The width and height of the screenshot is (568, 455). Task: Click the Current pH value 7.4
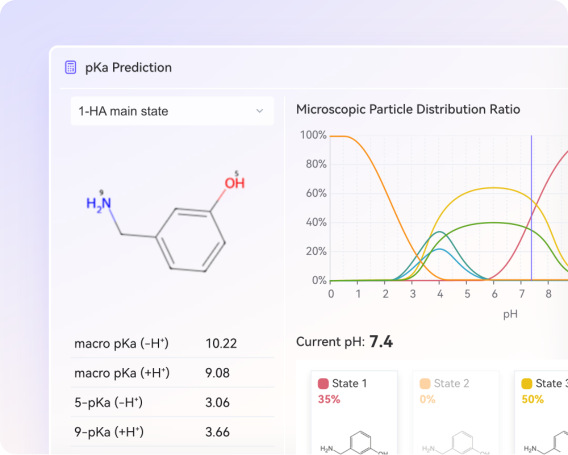coord(381,342)
